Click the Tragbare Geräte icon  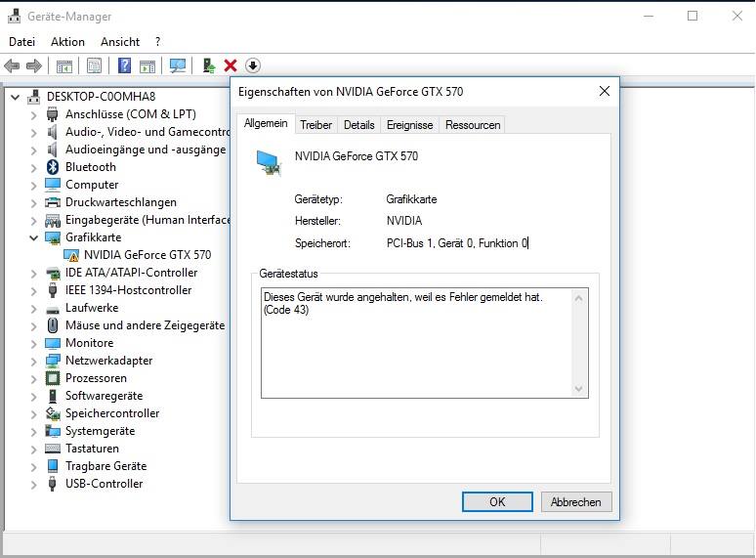[53, 466]
